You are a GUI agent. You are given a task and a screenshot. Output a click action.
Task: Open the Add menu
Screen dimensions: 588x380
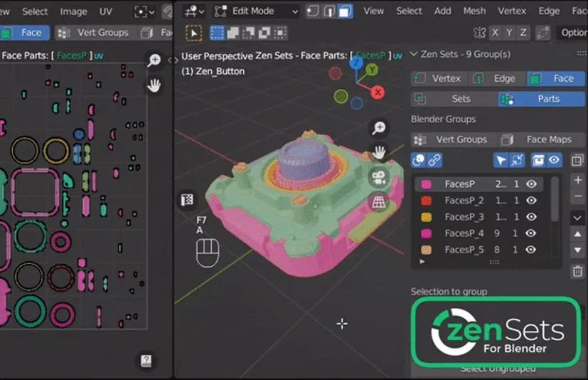pos(443,11)
